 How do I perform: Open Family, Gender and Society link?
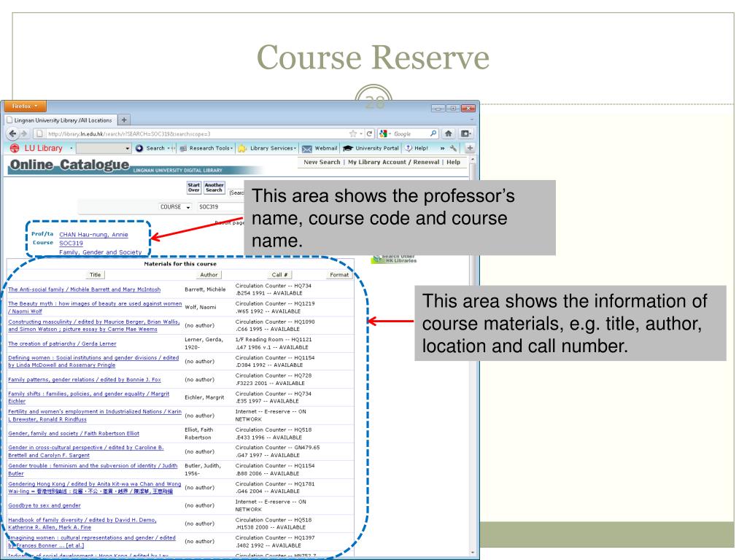[x=101, y=252]
